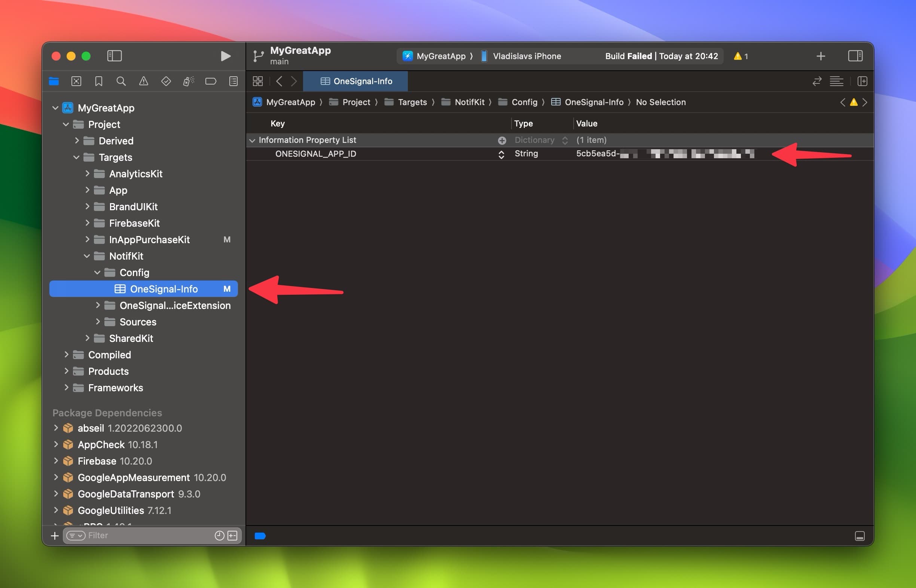Adjust editor options lines icon
This screenshot has height=588, width=916.
coord(837,81)
